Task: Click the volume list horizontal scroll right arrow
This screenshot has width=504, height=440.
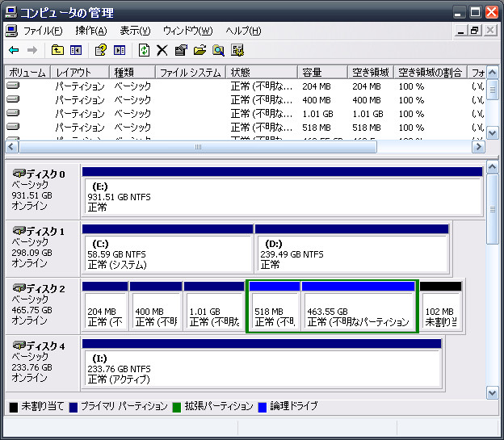Action: click(x=478, y=147)
